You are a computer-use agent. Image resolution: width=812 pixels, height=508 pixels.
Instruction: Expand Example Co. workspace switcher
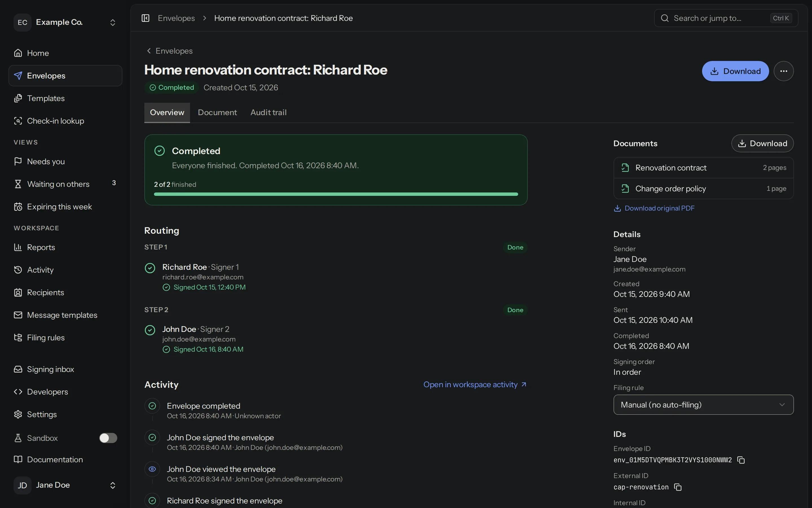click(x=65, y=22)
